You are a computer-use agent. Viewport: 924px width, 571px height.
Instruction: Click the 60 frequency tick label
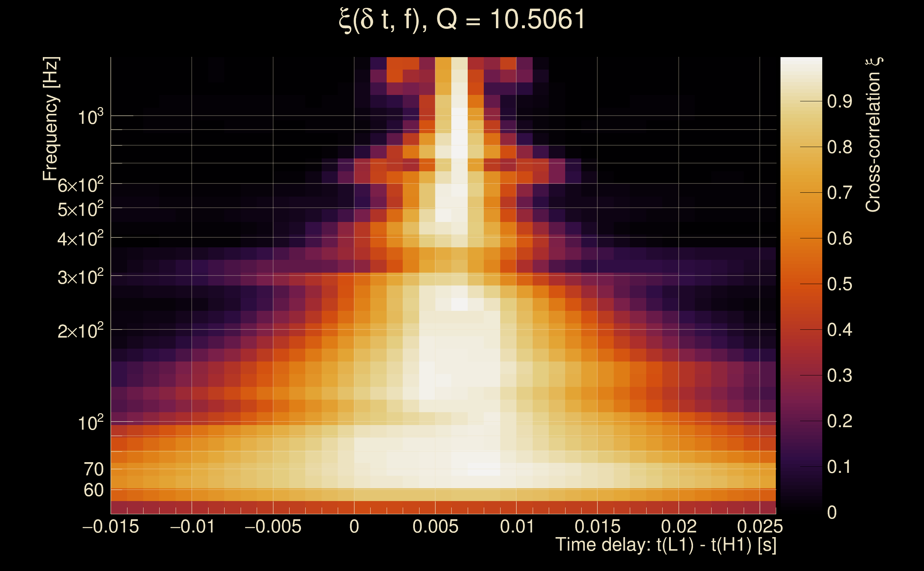pyautogui.click(x=93, y=490)
